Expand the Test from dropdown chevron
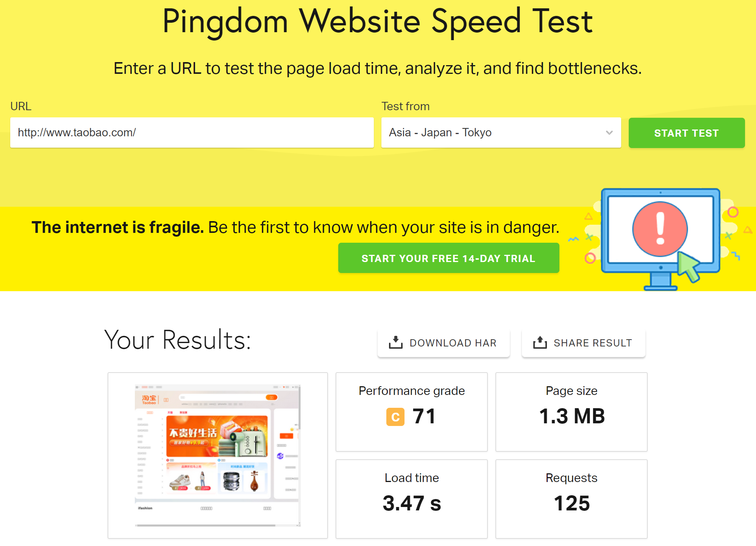The image size is (756, 546). point(609,133)
